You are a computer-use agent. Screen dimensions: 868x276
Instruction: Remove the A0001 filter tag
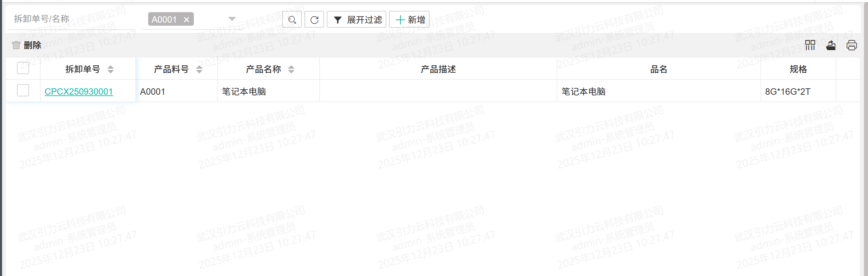coord(186,20)
